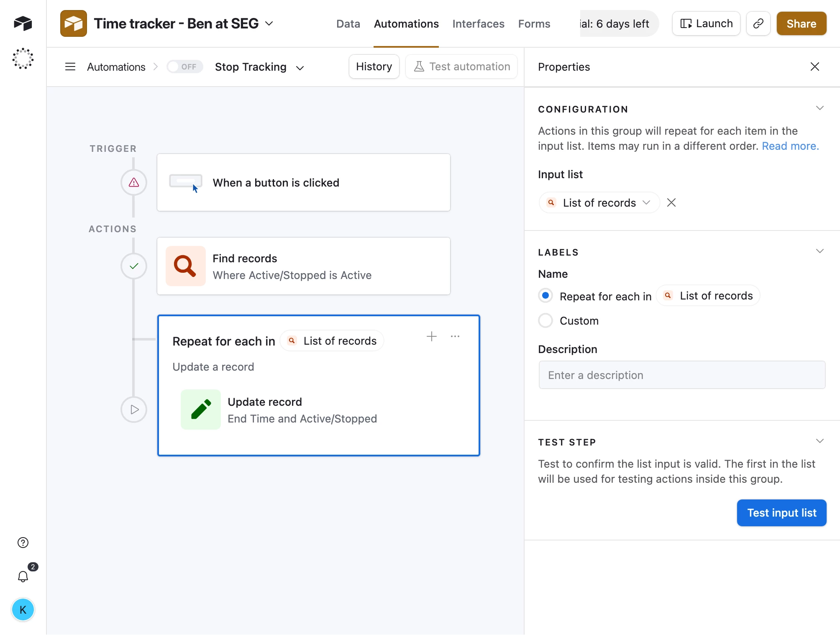The image size is (840, 635).
Task: Open the notifications bell icon
Action: [x=23, y=576]
